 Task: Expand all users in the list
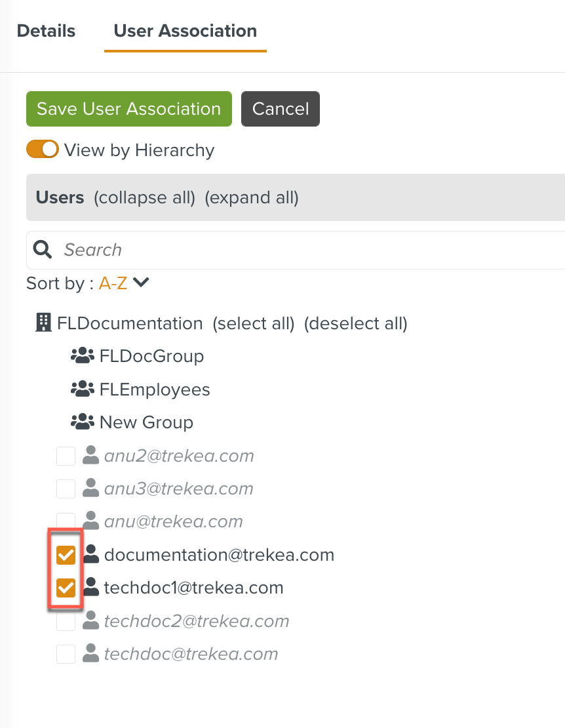252,197
